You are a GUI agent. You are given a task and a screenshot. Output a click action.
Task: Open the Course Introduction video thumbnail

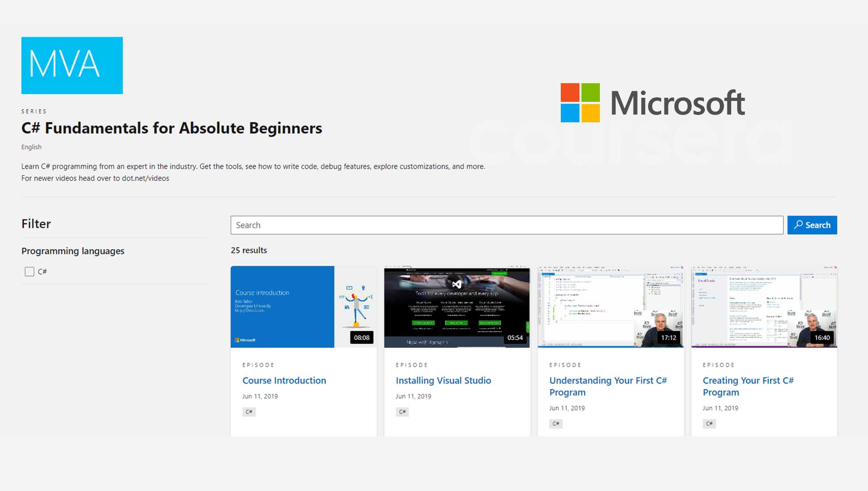pos(304,306)
